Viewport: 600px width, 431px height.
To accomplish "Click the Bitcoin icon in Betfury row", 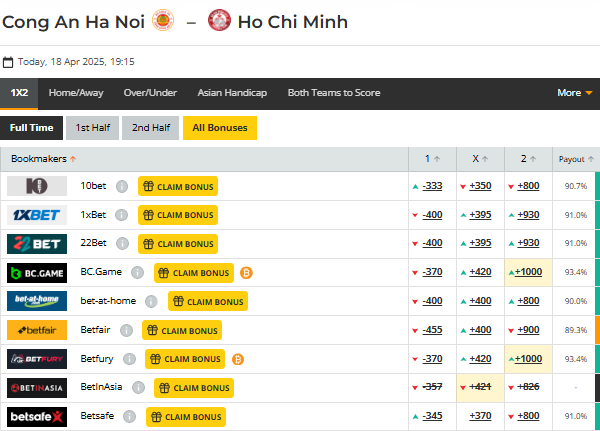I will pyautogui.click(x=238, y=359).
